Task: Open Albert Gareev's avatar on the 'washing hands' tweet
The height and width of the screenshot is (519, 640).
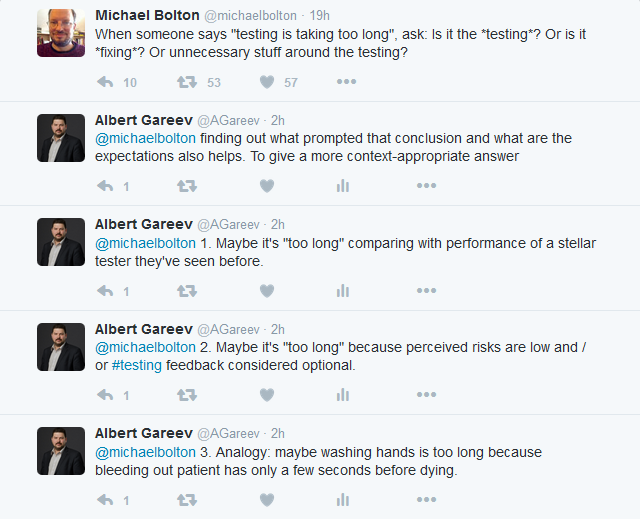Action: coord(61,451)
